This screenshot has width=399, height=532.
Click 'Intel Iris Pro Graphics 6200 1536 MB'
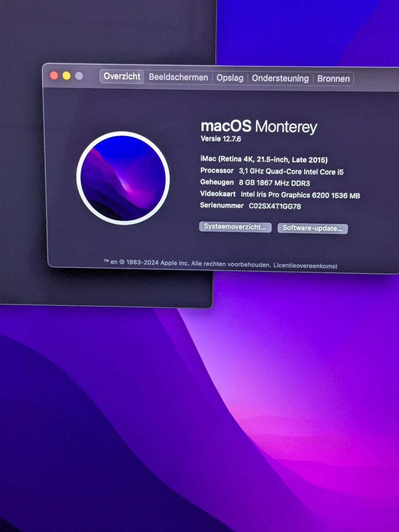[300, 195]
